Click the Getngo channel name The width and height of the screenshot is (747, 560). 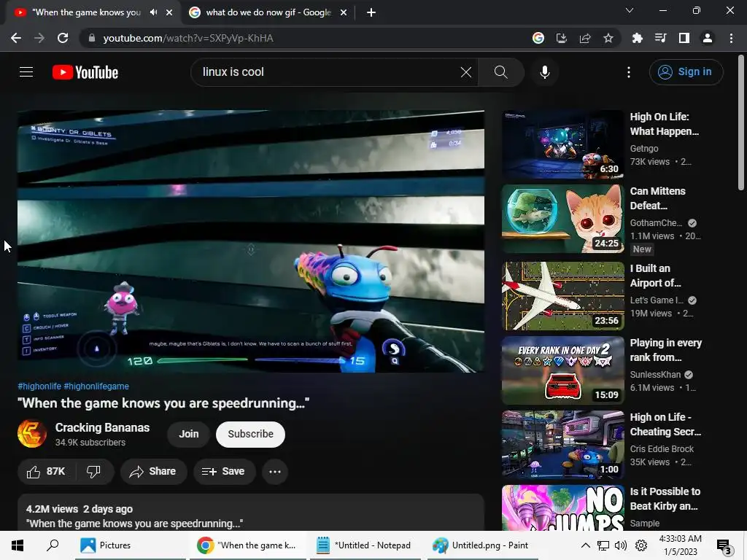coord(644,149)
